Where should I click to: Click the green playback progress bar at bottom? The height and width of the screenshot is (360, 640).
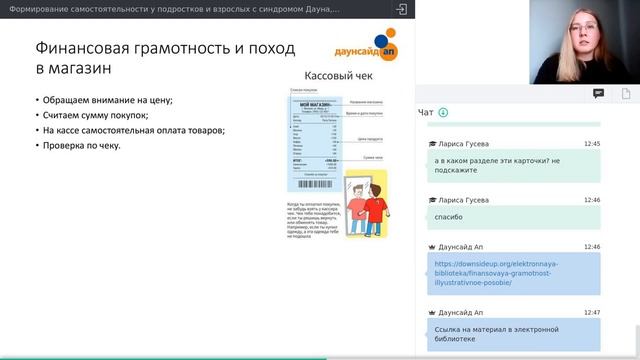pyautogui.click(x=163, y=358)
